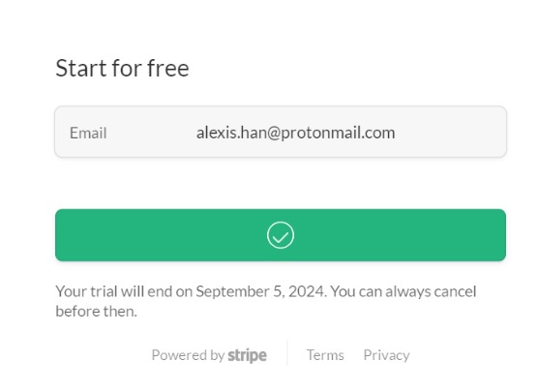Click the September 5, 2024 date

point(259,291)
